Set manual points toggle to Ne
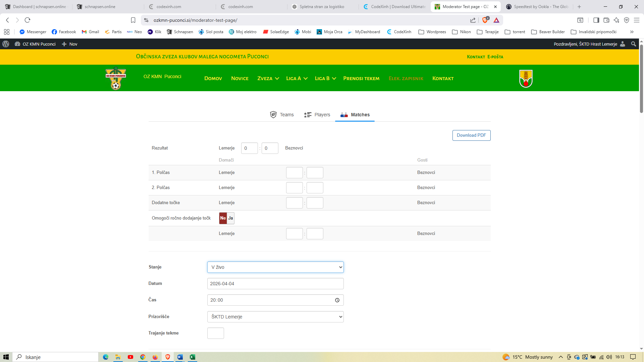644x362 pixels. pyautogui.click(x=223, y=218)
